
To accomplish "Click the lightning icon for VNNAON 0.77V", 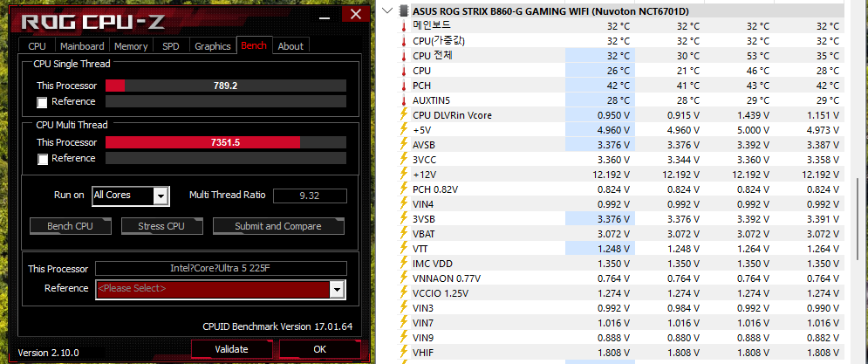I will (x=404, y=278).
